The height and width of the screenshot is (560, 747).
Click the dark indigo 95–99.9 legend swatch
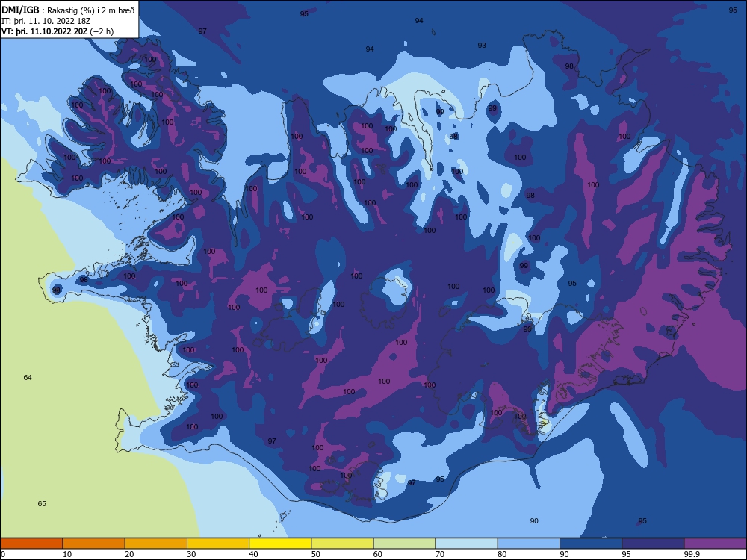pos(653,544)
